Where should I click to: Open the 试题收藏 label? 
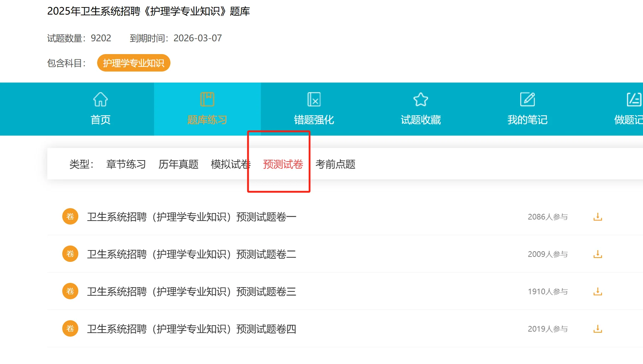point(421,120)
